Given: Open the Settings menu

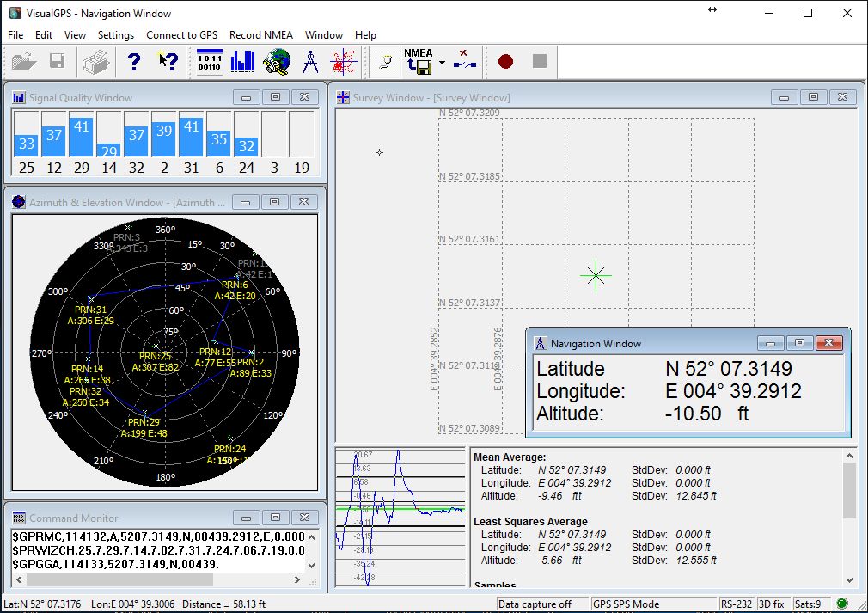Looking at the screenshot, I should (x=115, y=35).
